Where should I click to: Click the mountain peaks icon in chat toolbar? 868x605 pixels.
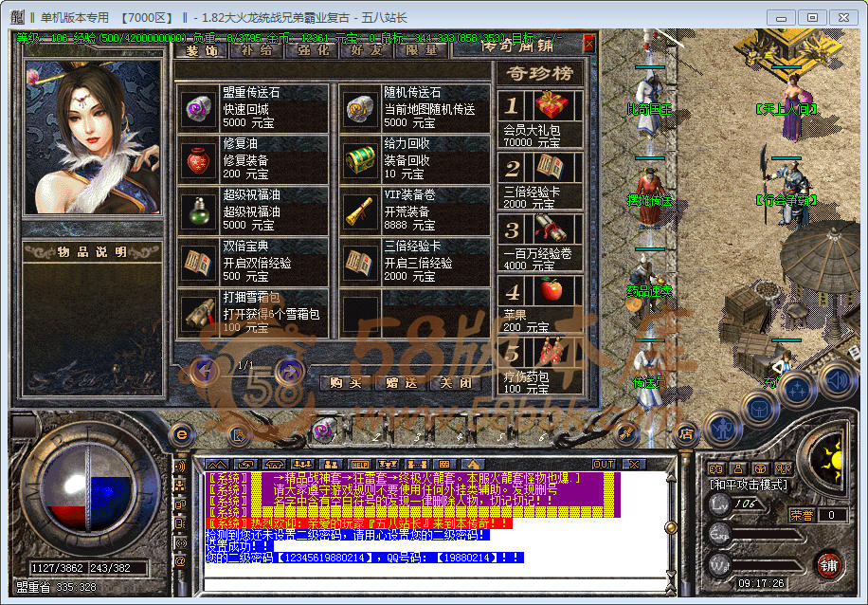216,465
